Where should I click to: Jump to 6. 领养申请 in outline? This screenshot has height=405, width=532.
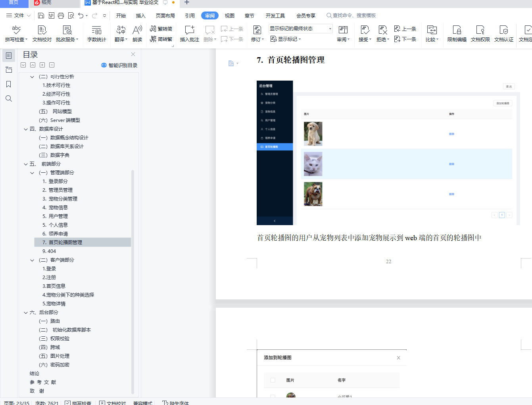tap(55, 234)
